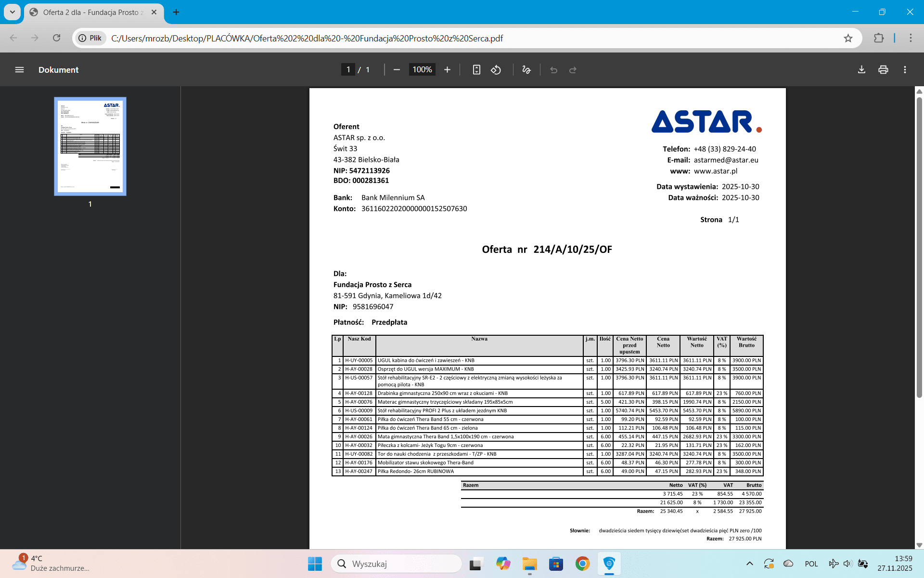Switch the POL keyboard language

coord(811,564)
